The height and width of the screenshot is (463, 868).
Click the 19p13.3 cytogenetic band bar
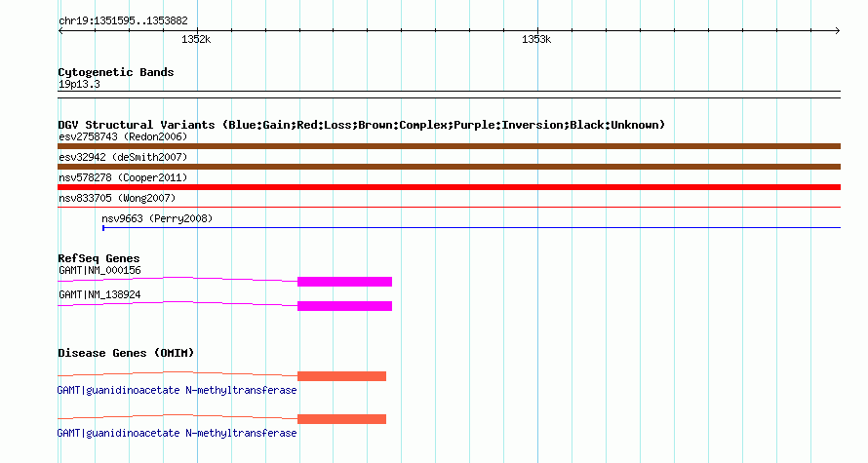[449, 95]
